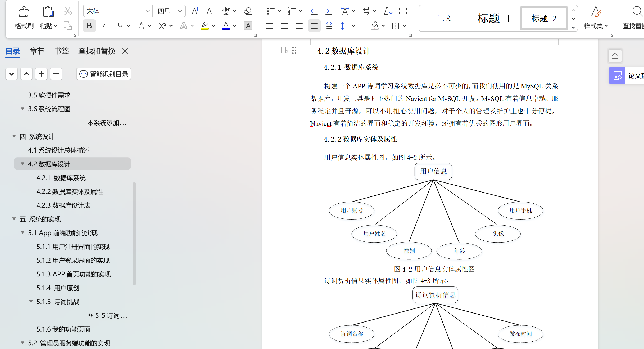This screenshot has width=644, height=349.
Task: Switch to the 书签 tab
Action: tap(61, 51)
